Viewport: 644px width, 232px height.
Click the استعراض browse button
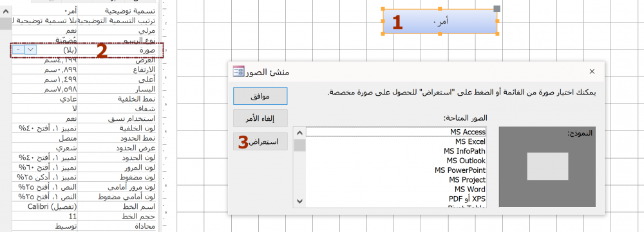pyautogui.click(x=260, y=141)
